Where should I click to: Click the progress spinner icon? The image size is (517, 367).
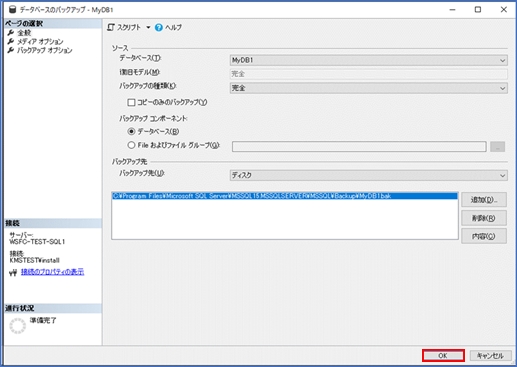[17, 326]
